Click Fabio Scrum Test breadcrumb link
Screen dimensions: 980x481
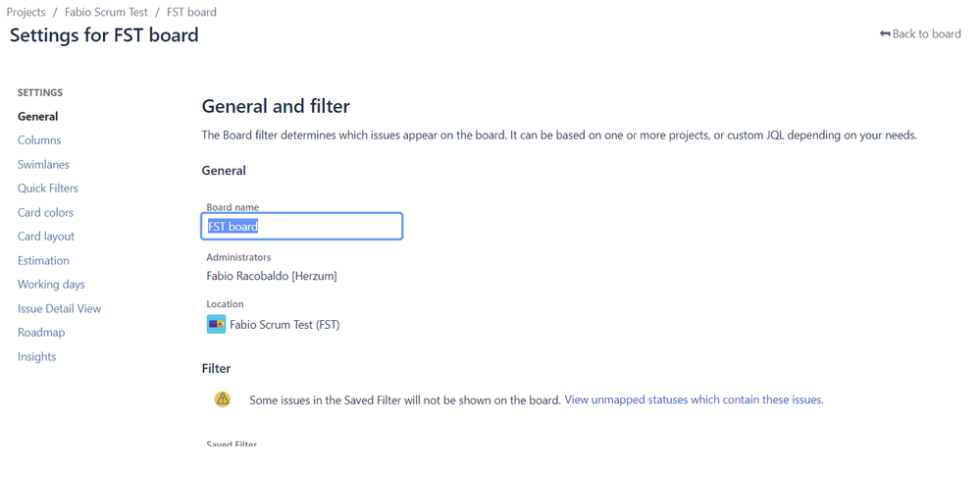tap(106, 12)
